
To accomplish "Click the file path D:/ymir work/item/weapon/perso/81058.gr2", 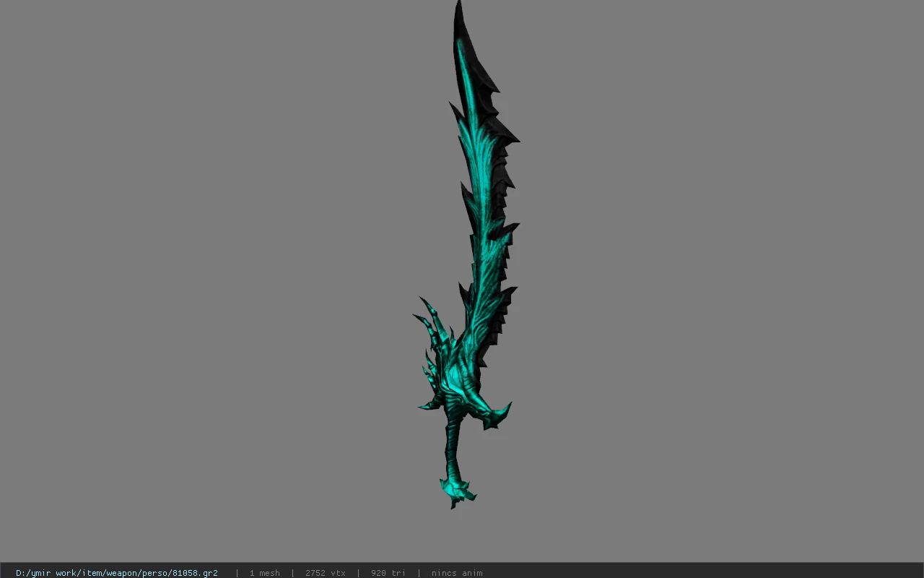I will [x=117, y=573].
